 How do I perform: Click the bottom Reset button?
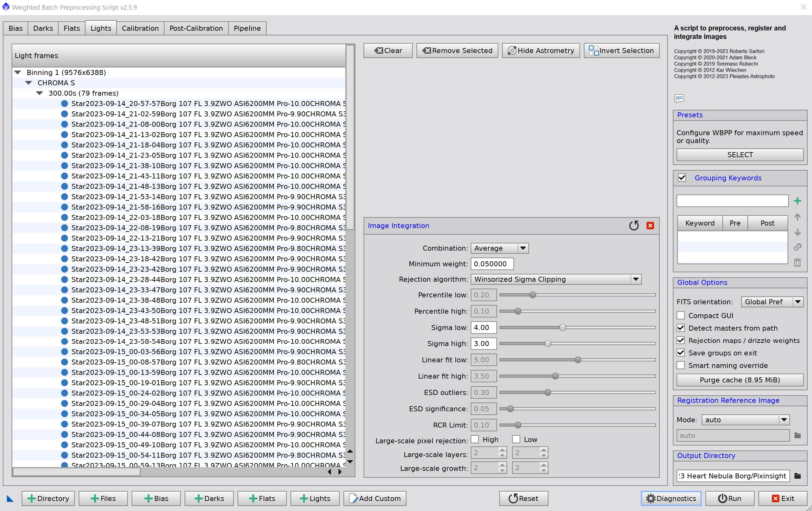coord(523,498)
